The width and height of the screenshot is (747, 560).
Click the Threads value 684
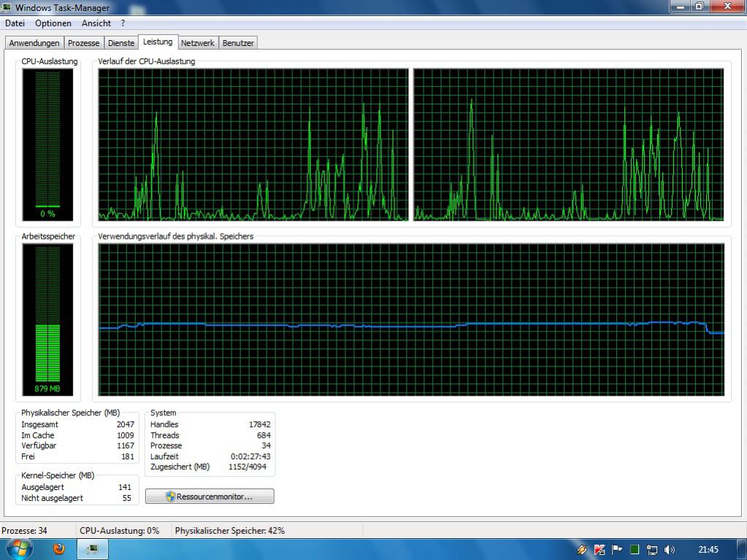point(264,435)
